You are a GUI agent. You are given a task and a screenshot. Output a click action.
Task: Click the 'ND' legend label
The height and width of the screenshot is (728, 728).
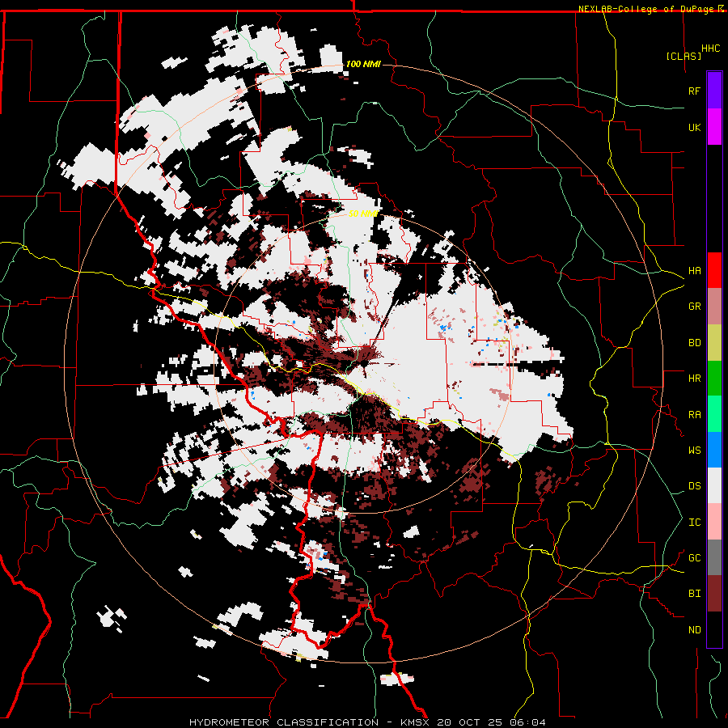click(x=694, y=630)
